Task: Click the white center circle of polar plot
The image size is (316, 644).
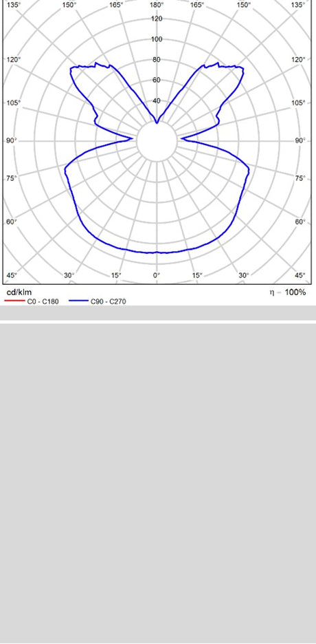Action: pos(157,141)
